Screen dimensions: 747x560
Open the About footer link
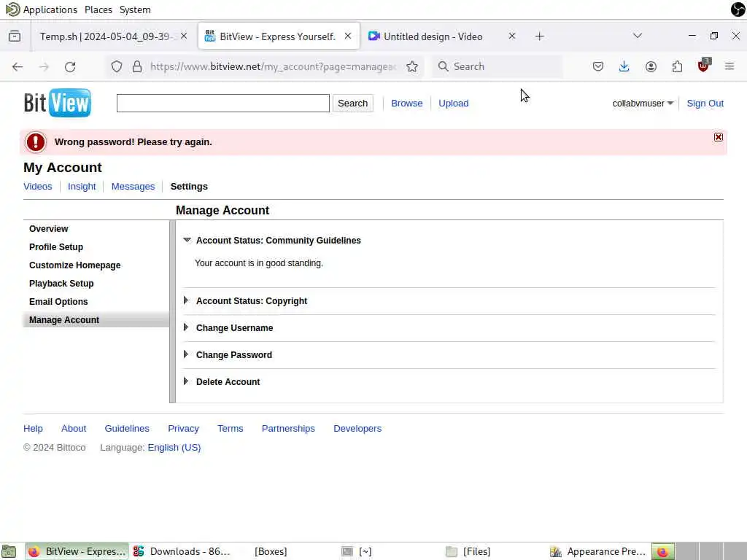pyautogui.click(x=74, y=429)
